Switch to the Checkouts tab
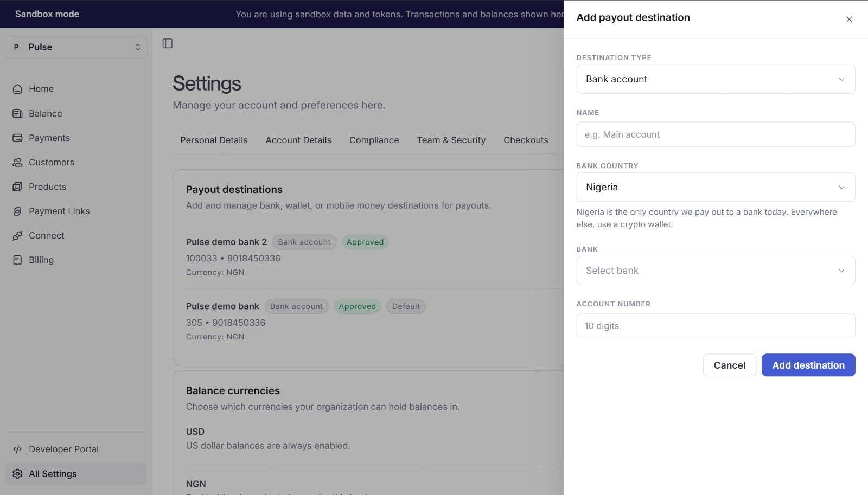868x495 pixels. [x=526, y=140]
